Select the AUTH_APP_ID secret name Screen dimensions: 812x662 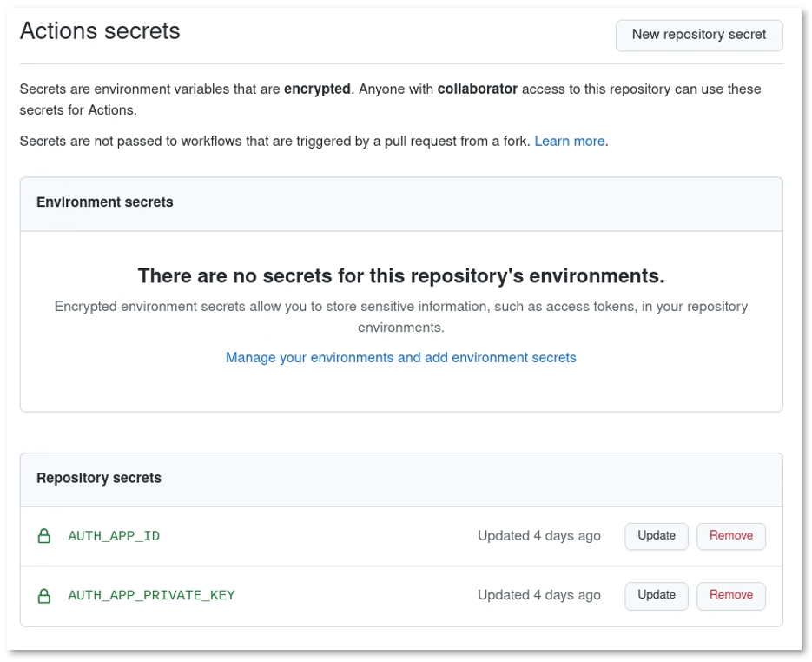pos(114,536)
